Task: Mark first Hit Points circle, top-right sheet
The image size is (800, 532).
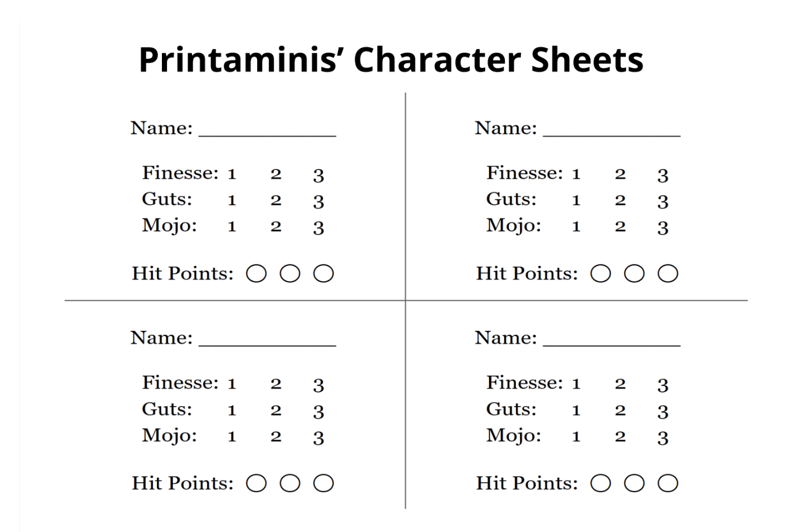Action: [601, 274]
